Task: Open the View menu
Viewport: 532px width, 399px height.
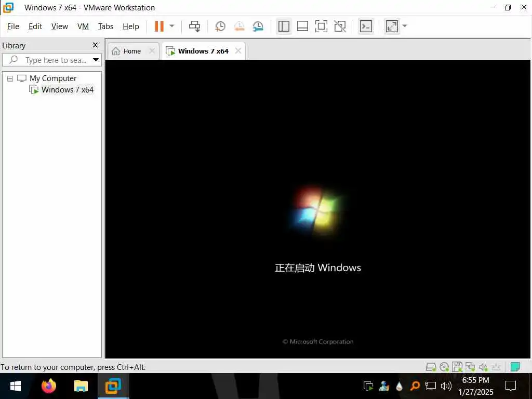Action: coord(60,26)
